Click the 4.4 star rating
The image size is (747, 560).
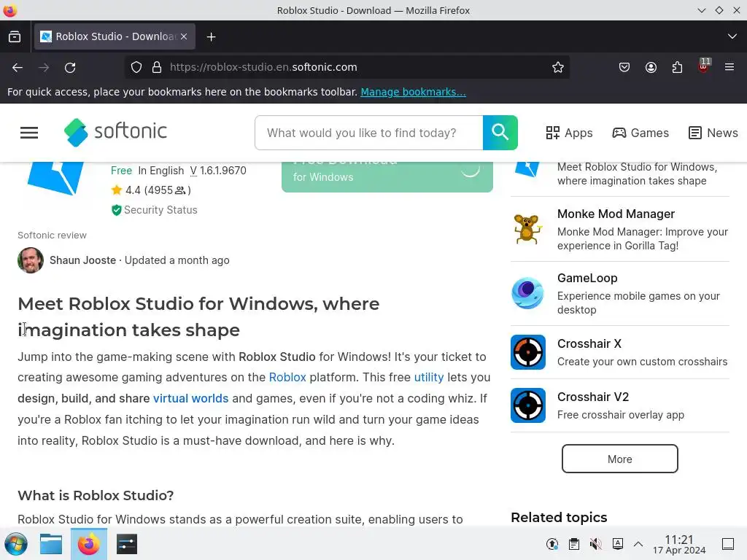tap(150, 190)
